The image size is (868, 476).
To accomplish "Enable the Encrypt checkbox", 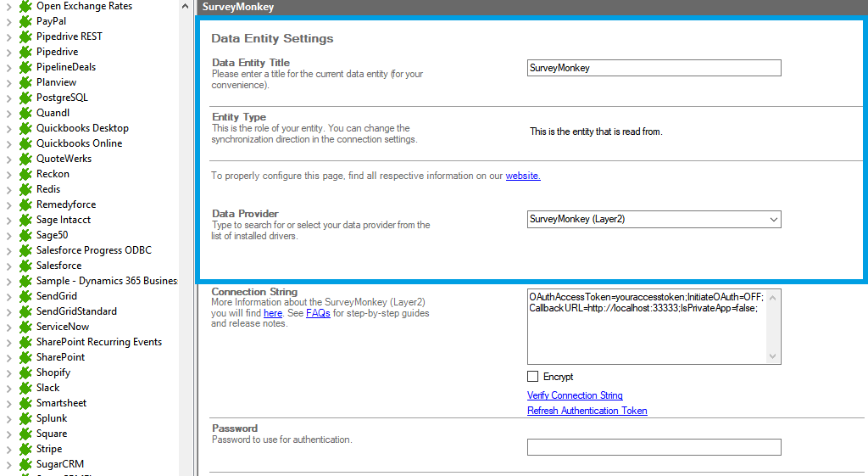I will tap(532, 376).
